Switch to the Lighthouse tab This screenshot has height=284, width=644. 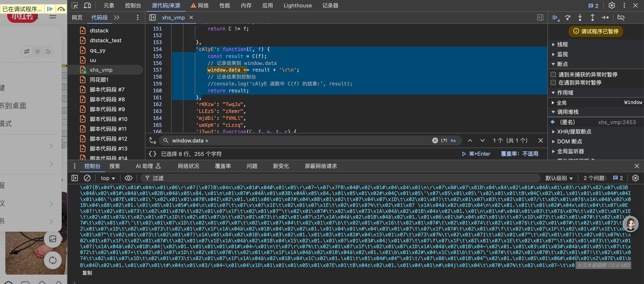pos(297,6)
